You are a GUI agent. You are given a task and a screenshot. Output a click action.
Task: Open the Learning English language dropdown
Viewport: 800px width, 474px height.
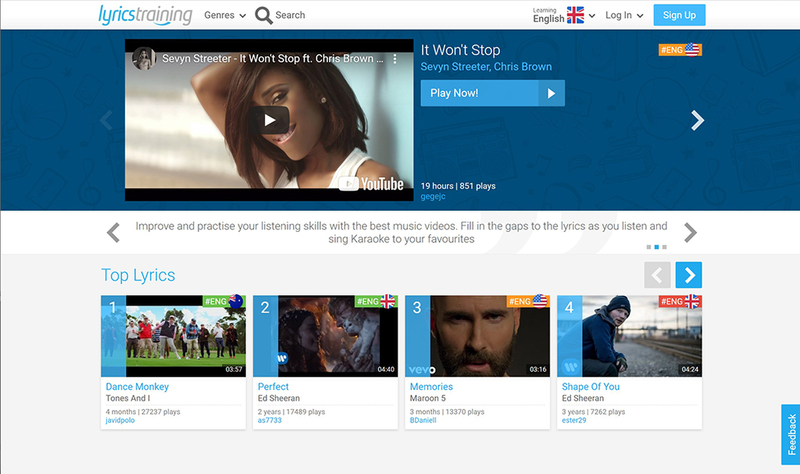tap(564, 15)
